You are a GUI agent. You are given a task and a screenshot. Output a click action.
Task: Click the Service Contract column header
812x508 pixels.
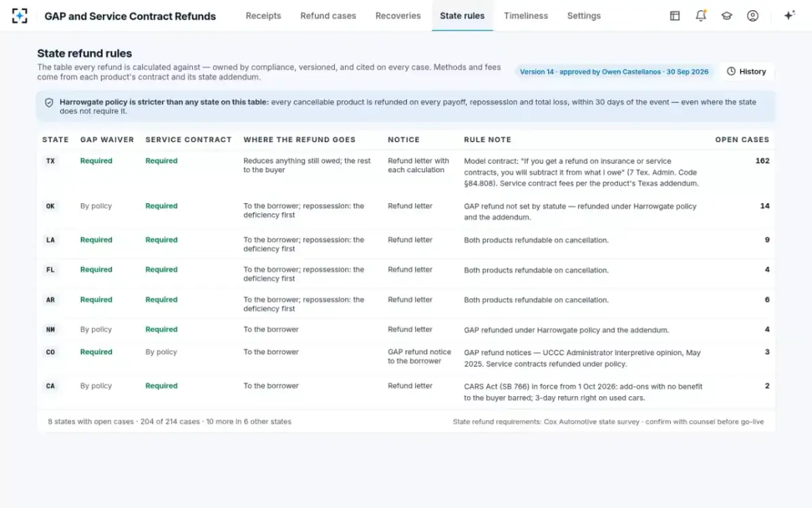point(189,140)
